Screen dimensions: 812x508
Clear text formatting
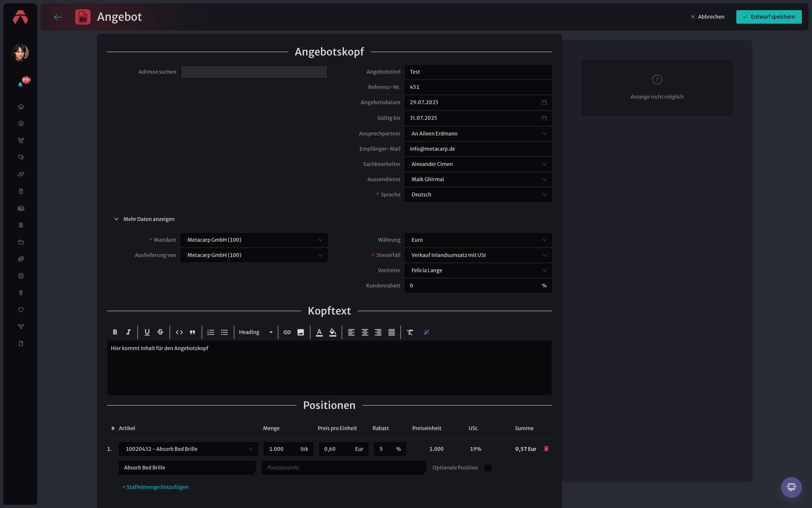pyautogui.click(x=410, y=332)
